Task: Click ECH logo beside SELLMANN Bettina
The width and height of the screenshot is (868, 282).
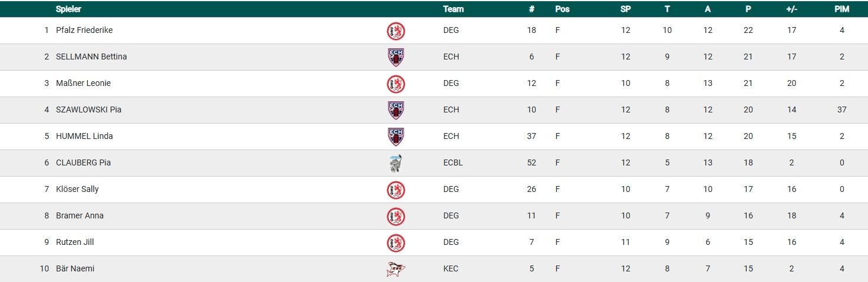Action: pos(395,57)
